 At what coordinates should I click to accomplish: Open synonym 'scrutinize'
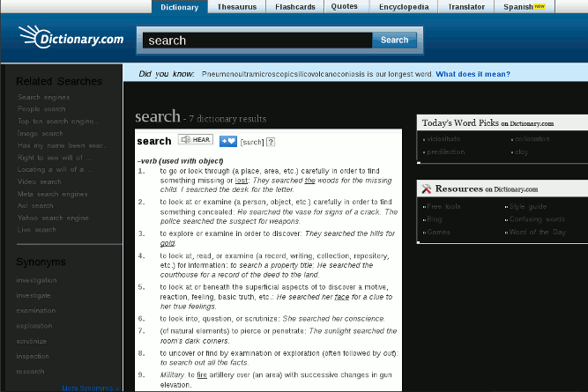(x=31, y=342)
